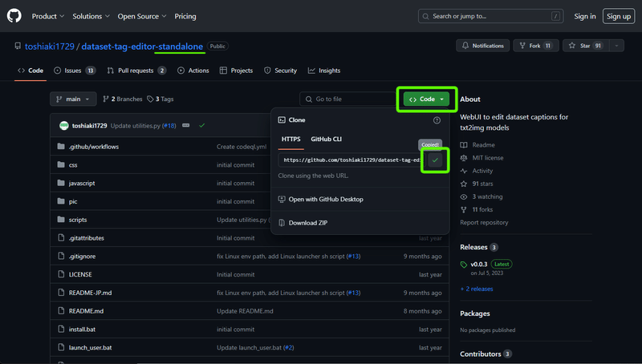Select the HTTPS clone tab
Image resolution: width=642 pixels, height=364 pixels.
tap(291, 139)
